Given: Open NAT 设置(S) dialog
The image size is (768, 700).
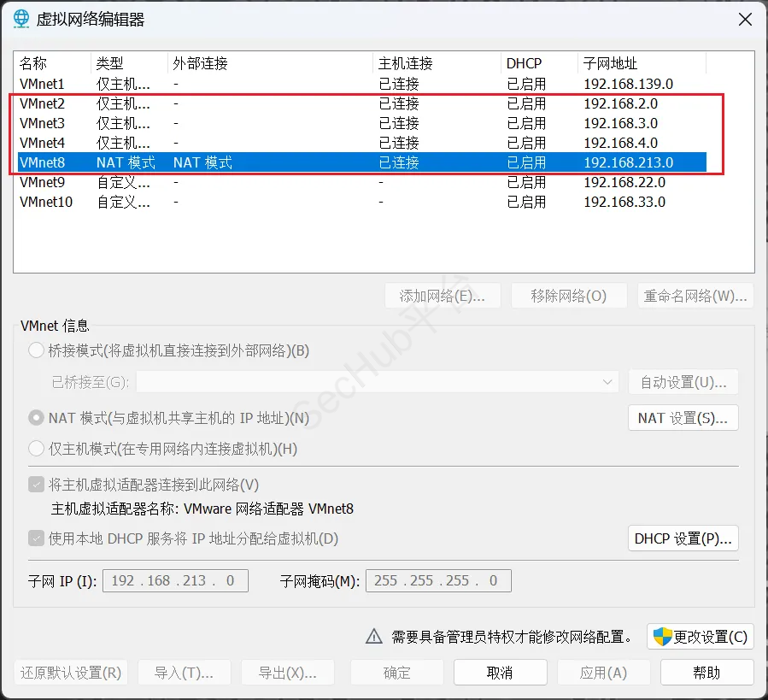Looking at the screenshot, I should [683, 418].
